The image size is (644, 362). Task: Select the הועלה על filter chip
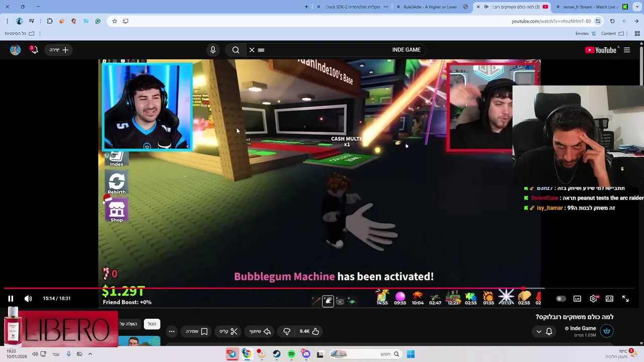coord(128,324)
